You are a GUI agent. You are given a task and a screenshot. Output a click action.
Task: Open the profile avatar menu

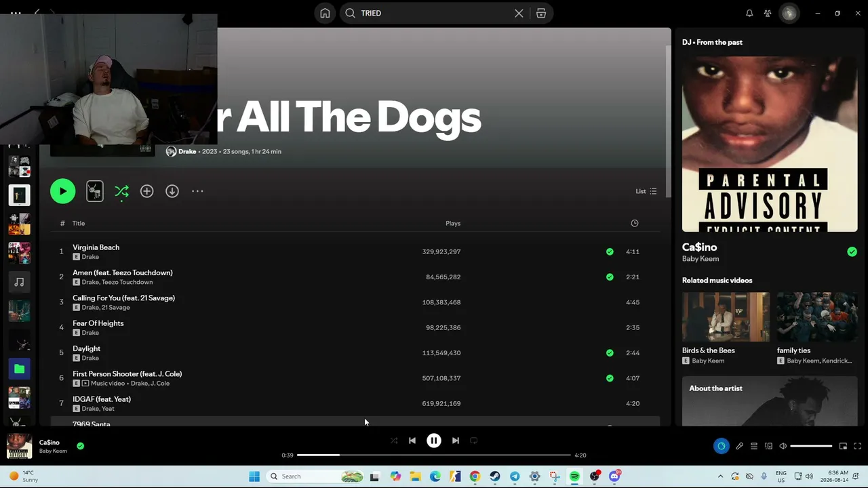789,13
